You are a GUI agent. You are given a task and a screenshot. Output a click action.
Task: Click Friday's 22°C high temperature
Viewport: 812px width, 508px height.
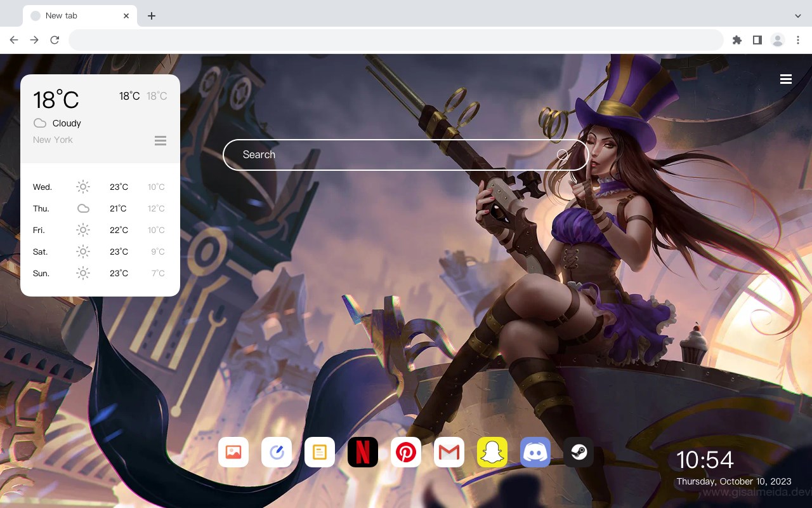[119, 230]
